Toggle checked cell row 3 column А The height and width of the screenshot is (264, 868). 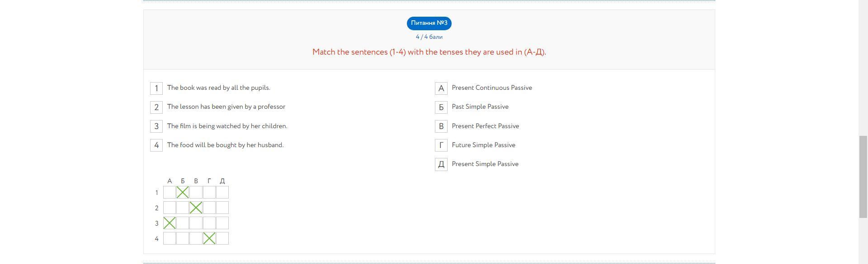pyautogui.click(x=170, y=223)
